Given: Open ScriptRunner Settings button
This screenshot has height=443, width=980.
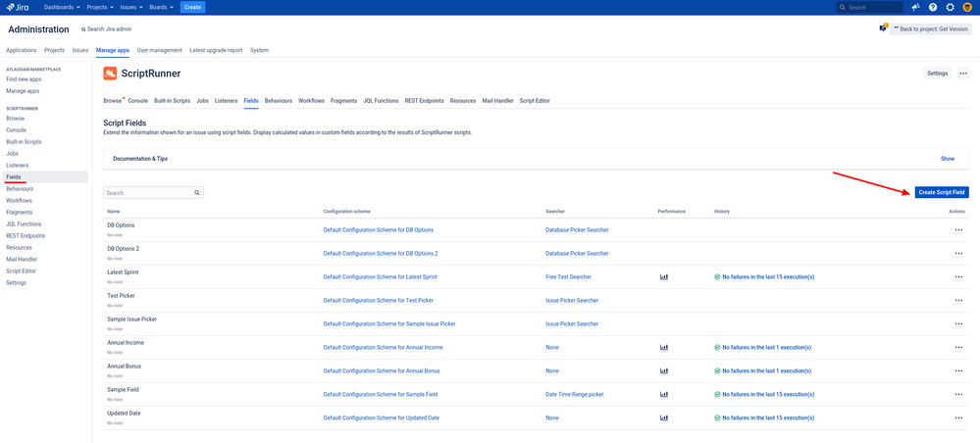Looking at the screenshot, I should 938,74.
